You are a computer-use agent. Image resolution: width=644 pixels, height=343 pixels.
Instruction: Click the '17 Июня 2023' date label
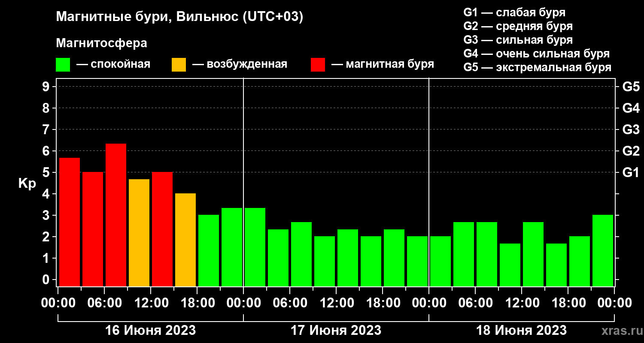(336, 331)
